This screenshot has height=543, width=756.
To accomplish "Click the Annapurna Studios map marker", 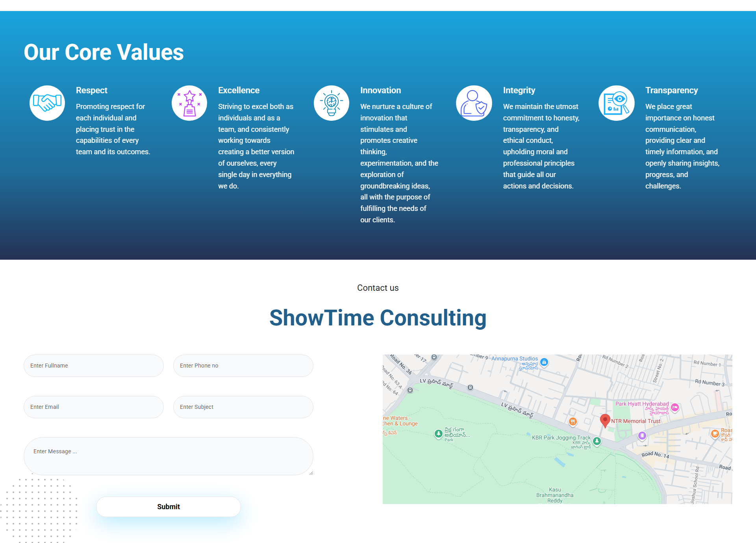I will [544, 362].
